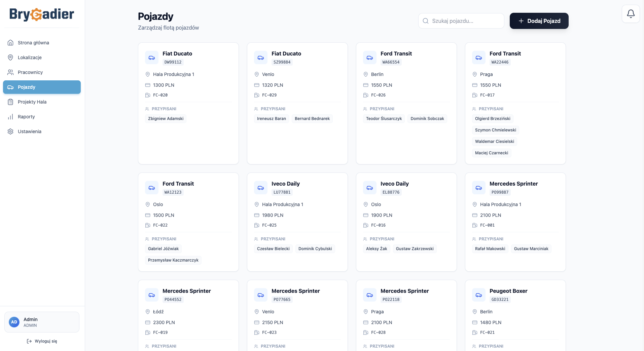
Task: Click the logout arrow icon
Action: [x=29, y=341]
